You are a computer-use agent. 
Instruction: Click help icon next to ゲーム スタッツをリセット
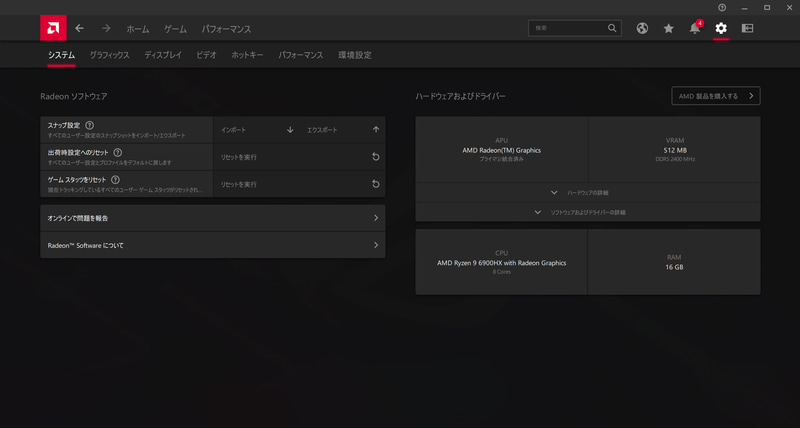pyautogui.click(x=115, y=180)
